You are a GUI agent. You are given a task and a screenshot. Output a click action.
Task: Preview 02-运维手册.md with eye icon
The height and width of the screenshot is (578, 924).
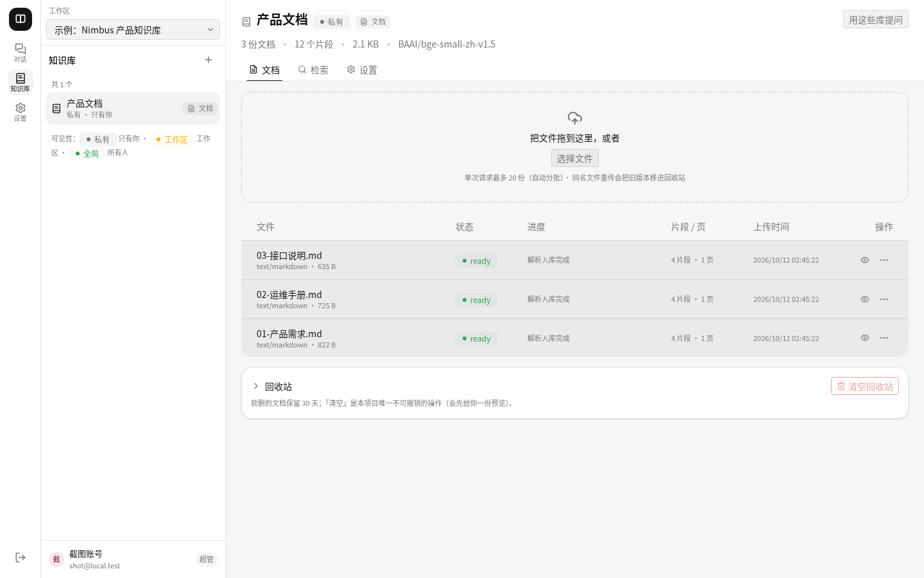click(865, 299)
